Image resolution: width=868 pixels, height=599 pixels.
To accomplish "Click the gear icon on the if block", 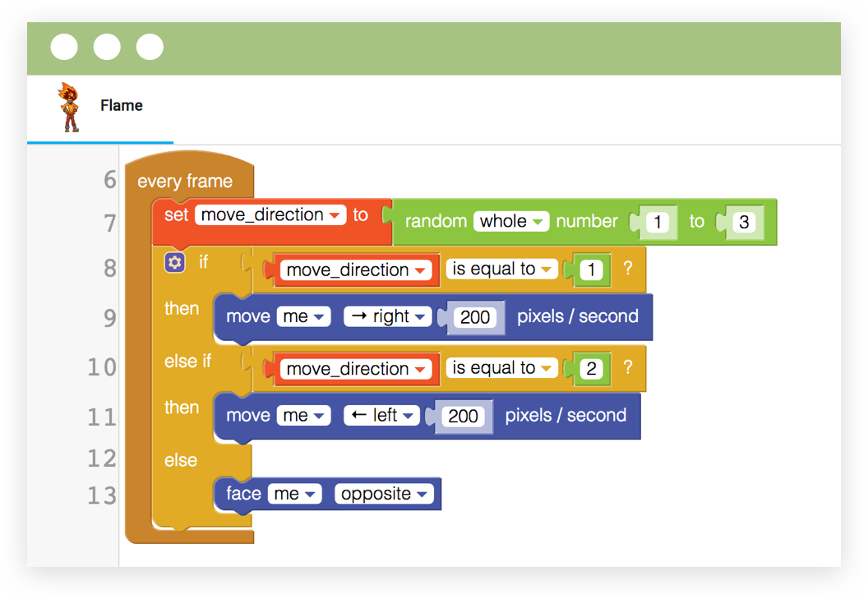I will (174, 262).
